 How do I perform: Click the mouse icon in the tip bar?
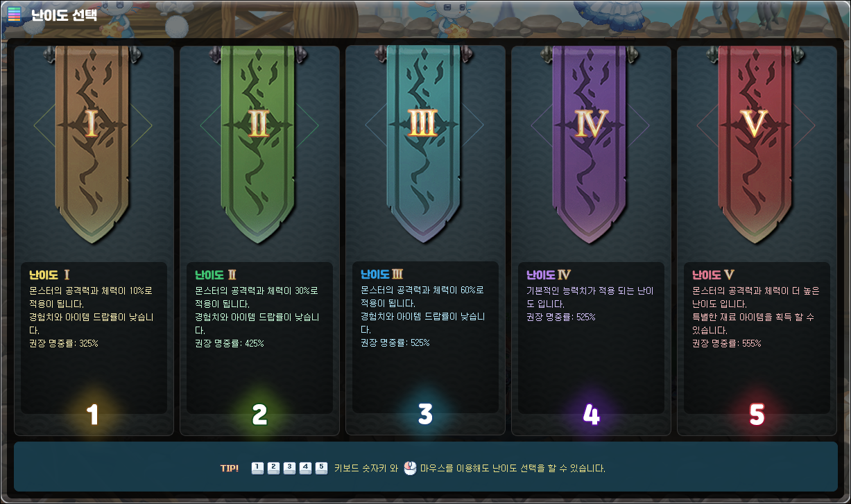[410, 469]
